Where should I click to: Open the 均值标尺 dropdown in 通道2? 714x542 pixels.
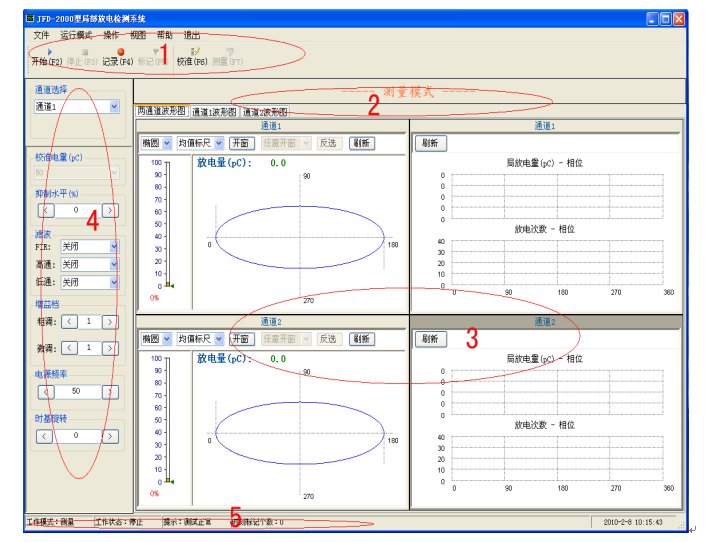coord(219,339)
